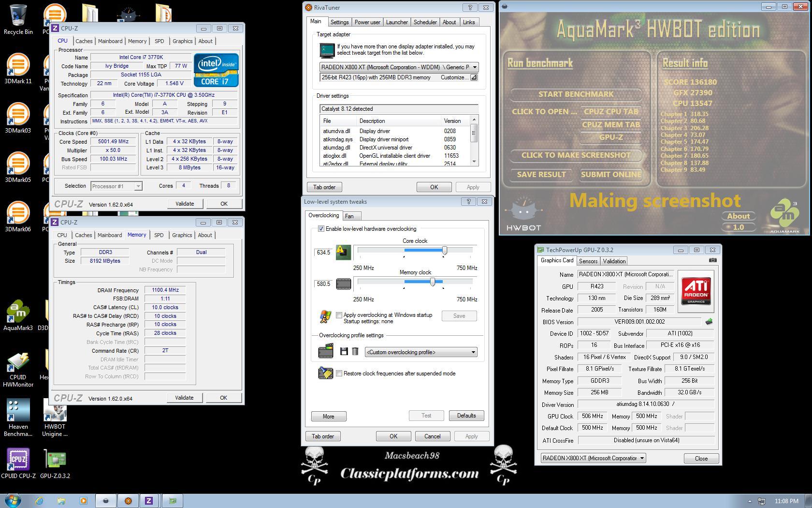The height and width of the screenshot is (508, 812).
Task: Launch 3DMark03 desktop shortcut
Action: click(18, 118)
